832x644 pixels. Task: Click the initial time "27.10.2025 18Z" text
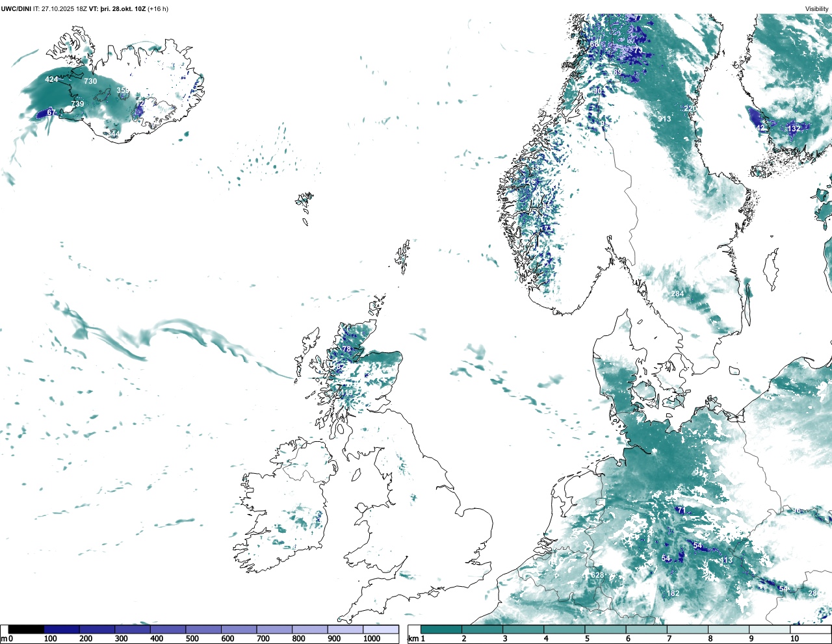(x=64, y=8)
